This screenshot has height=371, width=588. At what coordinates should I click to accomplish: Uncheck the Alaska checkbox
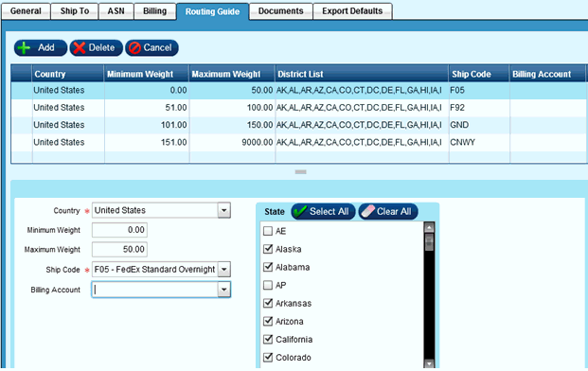(268, 249)
